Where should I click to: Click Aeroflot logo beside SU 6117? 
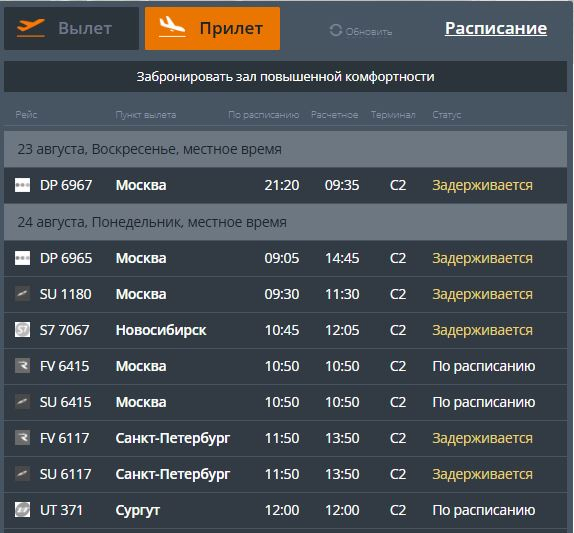22,474
